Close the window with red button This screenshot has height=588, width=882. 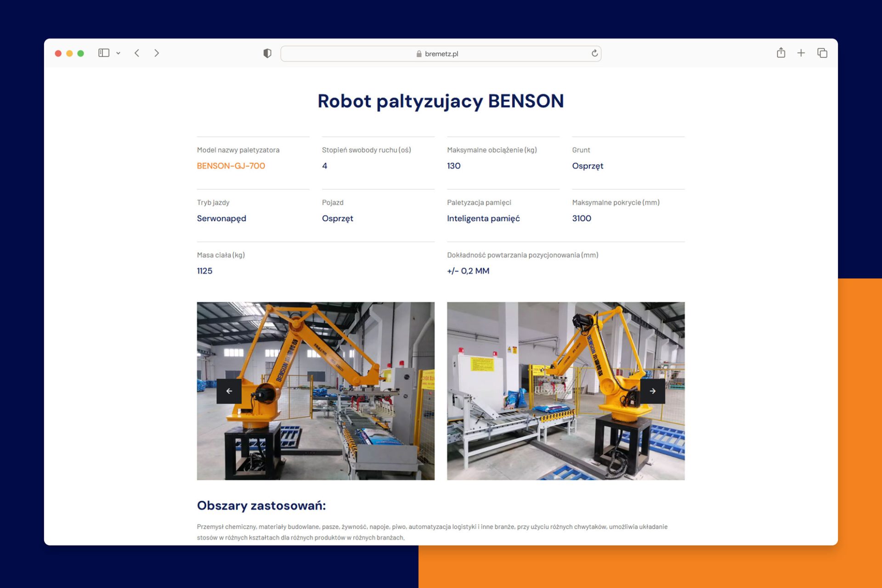pyautogui.click(x=58, y=53)
